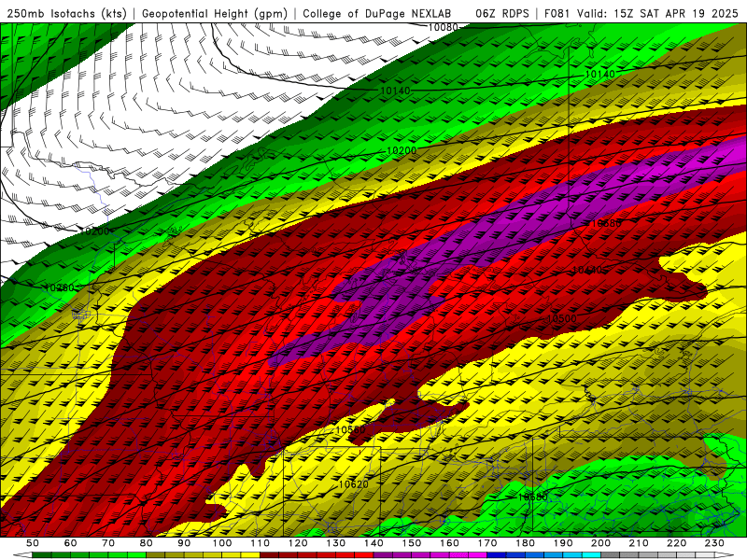Screen dimensions: 747x560
Task: Select the 10440 height contour label
Action: [x=587, y=270]
